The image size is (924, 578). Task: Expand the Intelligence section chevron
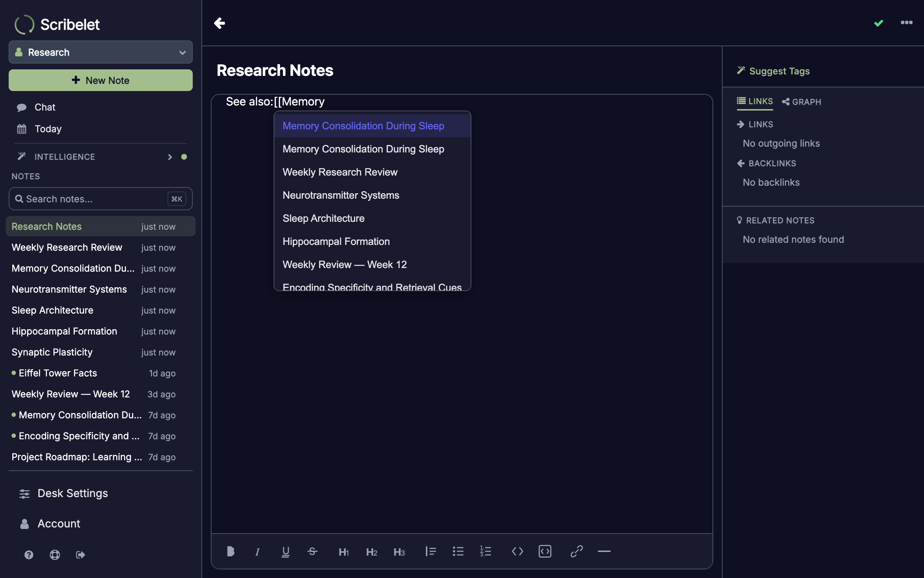170,157
